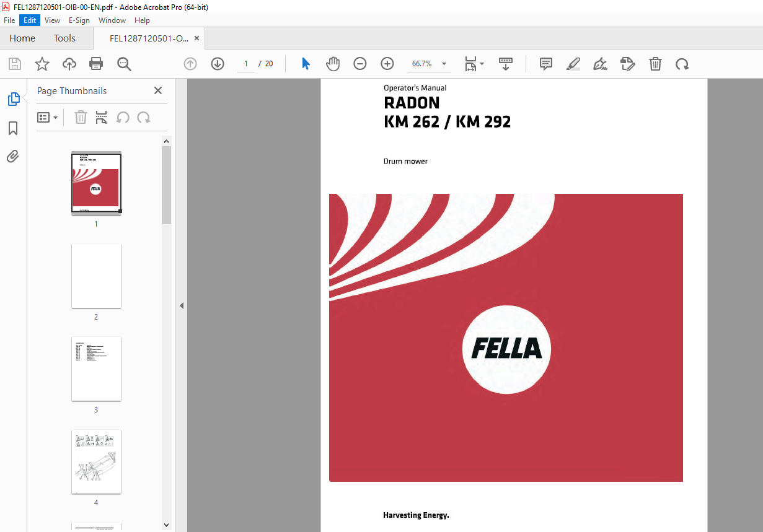Select the arrow selection tool

[306, 64]
